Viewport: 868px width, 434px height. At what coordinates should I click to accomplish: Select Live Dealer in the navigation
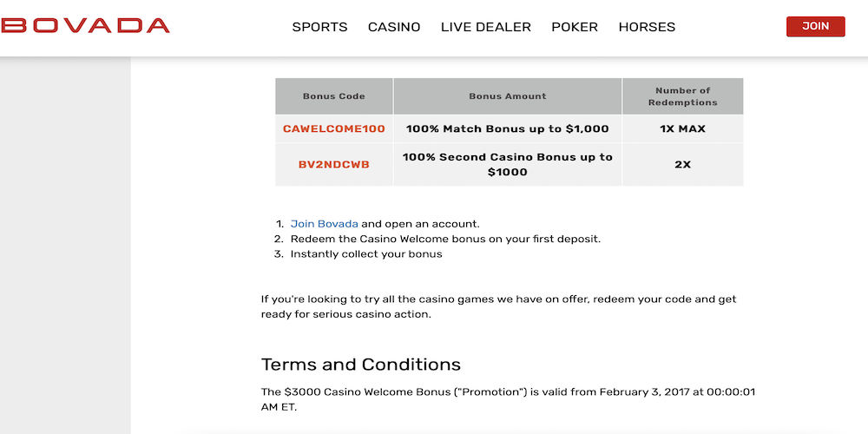click(486, 27)
